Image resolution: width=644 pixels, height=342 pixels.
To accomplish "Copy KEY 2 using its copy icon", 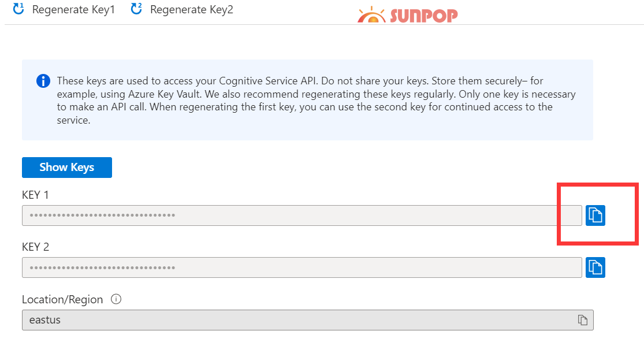I will [595, 267].
